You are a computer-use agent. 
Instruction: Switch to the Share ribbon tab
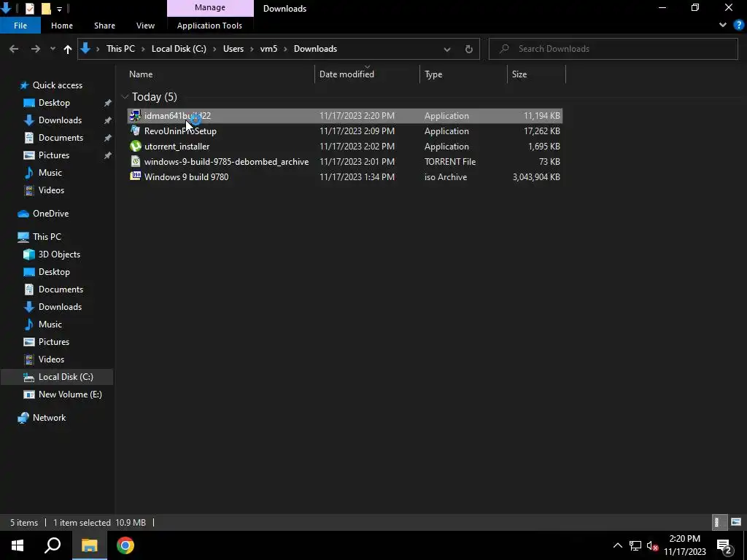pos(104,26)
